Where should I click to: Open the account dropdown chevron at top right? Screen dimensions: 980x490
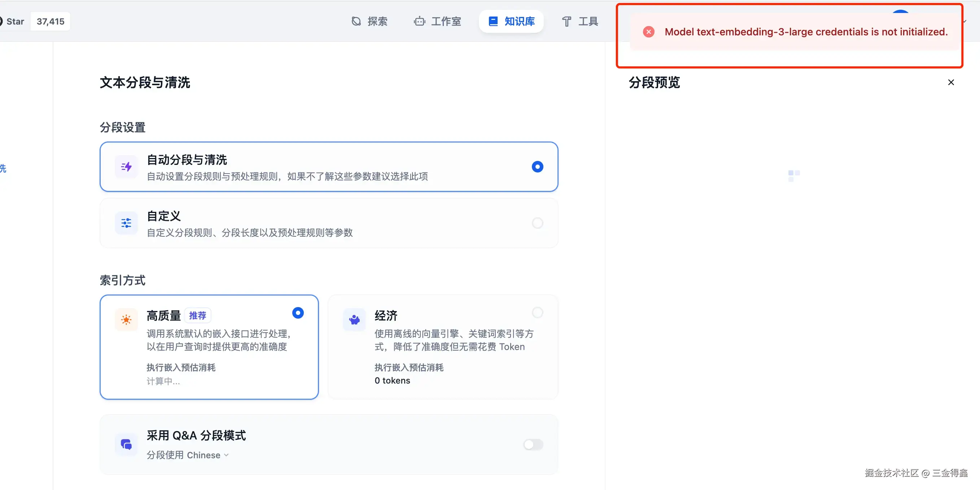tap(965, 21)
